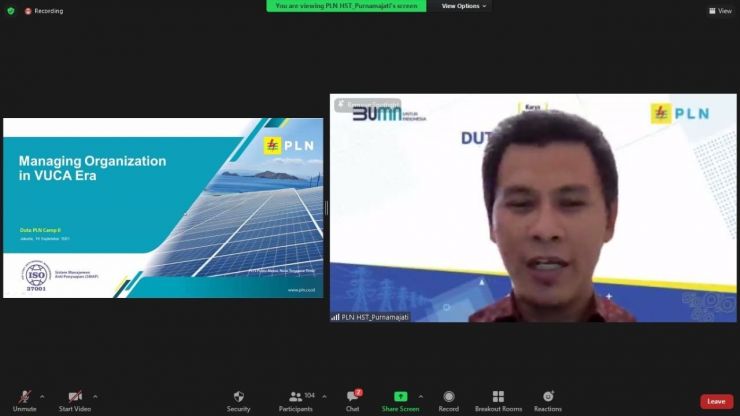740x416 pixels.
Task: Start Video camera toggle
Action: tap(75, 401)
